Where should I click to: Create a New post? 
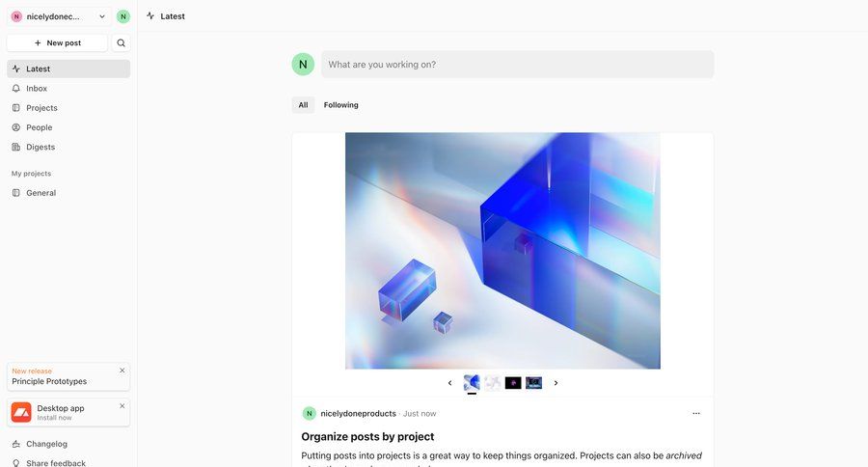tap(58, 42)
